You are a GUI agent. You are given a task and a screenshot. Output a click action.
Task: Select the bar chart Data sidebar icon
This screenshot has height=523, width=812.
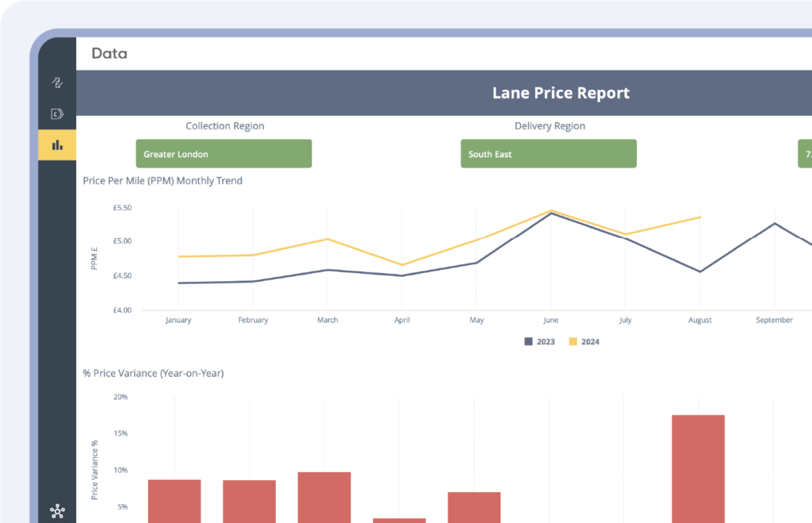click(x=57, y=145)
